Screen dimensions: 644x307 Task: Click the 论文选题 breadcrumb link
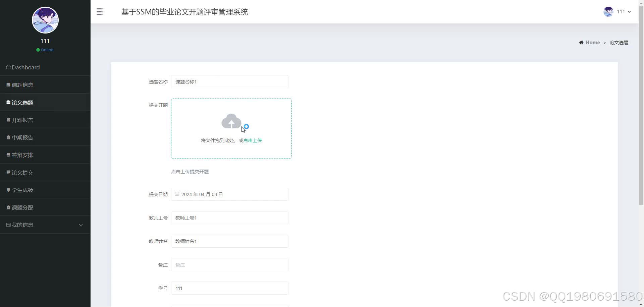(619, 42)
